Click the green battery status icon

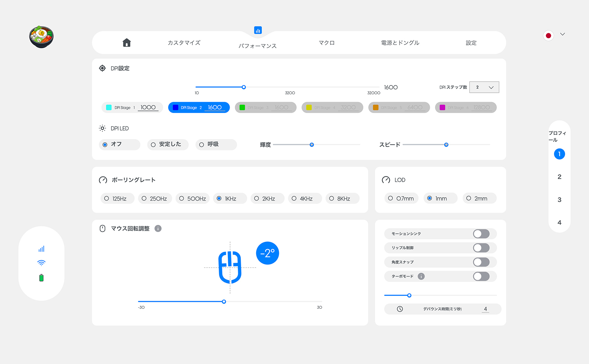(41, 278)
